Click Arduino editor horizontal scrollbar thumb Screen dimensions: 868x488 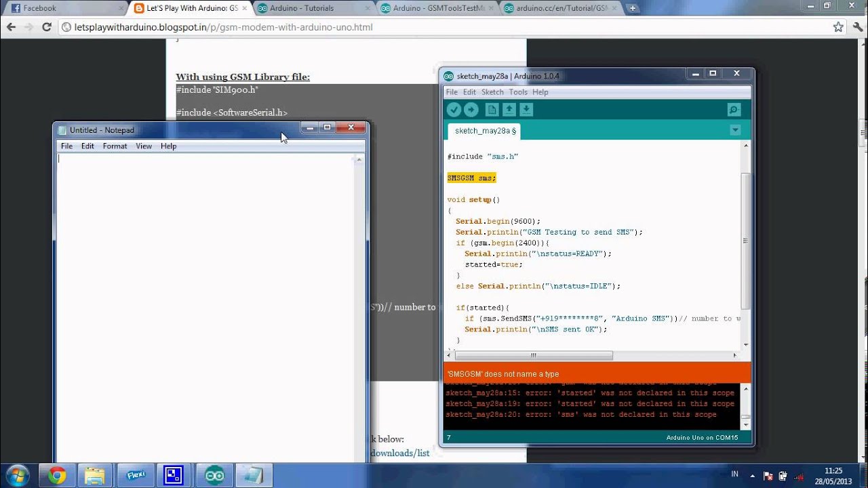click(x=534, y=355)
